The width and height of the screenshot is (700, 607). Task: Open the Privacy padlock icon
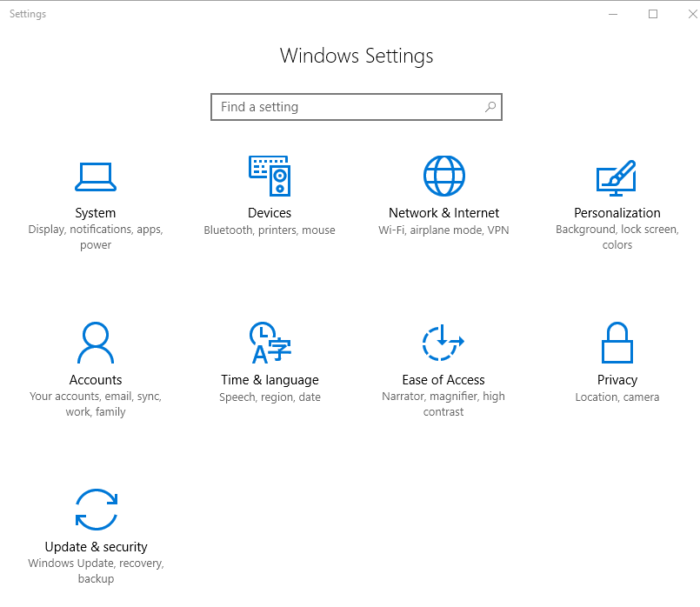click(x=617, y=343)
